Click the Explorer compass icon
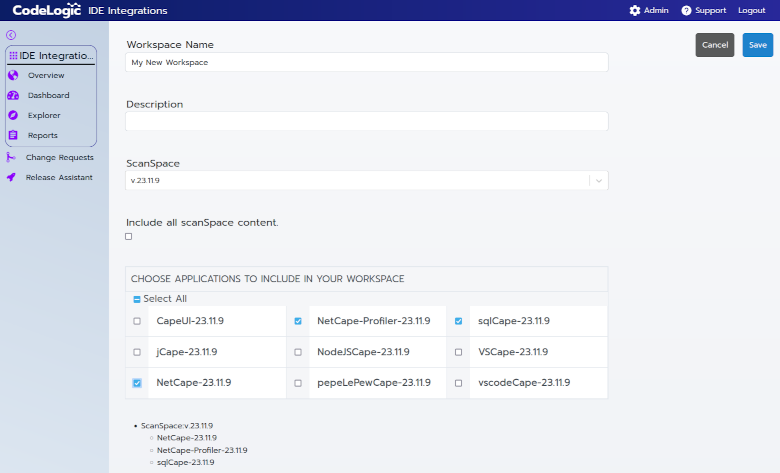Viewport: 780px width, 473px height. click(x=13, y=115)
